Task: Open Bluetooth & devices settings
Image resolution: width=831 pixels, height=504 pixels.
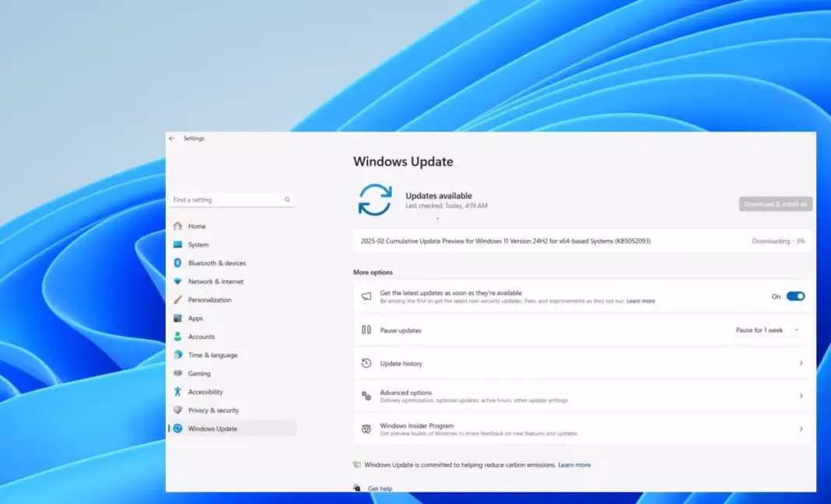Action: pos(218,263)
